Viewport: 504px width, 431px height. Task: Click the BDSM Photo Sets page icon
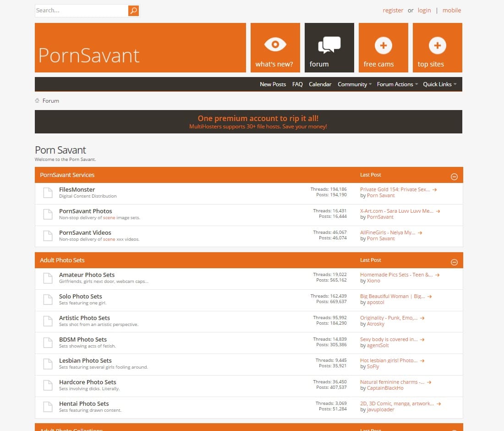pyautogui.click(x=48, y=343)
